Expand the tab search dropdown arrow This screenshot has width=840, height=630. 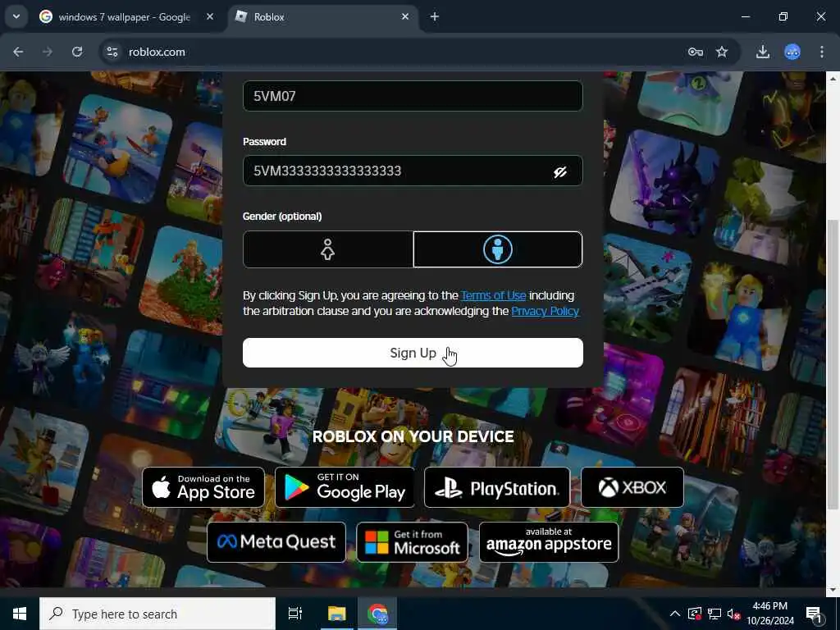pyautogui.click(x=16, y=16)
